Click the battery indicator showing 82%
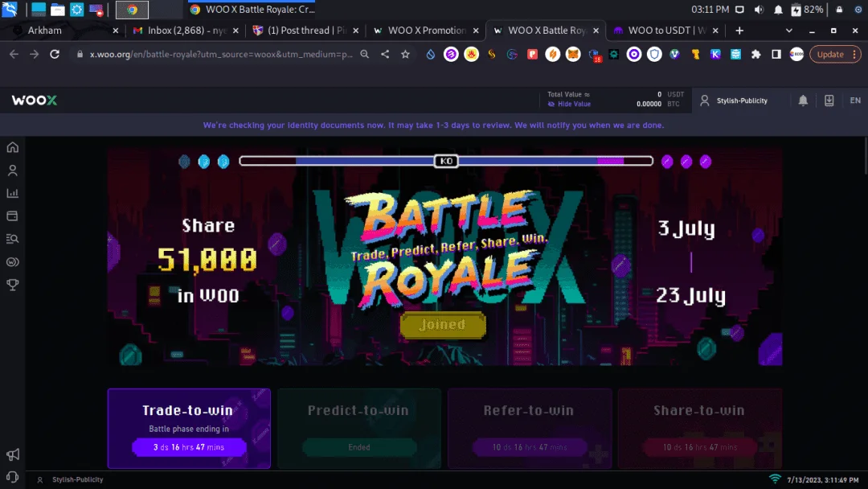The width and height of the screenshot is (868, 489). click(x=808, y=10)
